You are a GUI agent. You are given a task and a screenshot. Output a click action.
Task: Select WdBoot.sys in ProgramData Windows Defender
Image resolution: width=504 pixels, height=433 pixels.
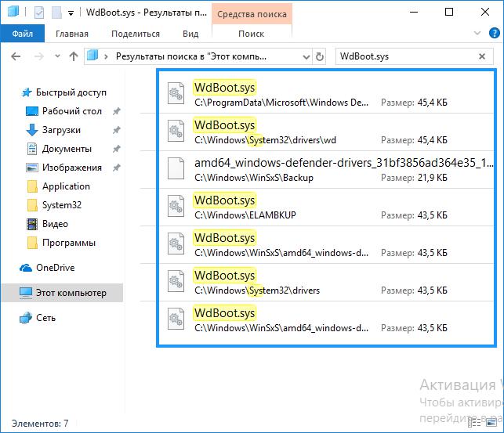(x=327, y=95)
